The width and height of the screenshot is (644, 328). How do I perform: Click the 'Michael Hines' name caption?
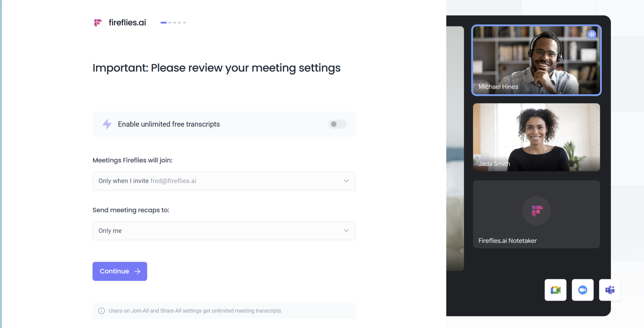click(x=498, y=87)
